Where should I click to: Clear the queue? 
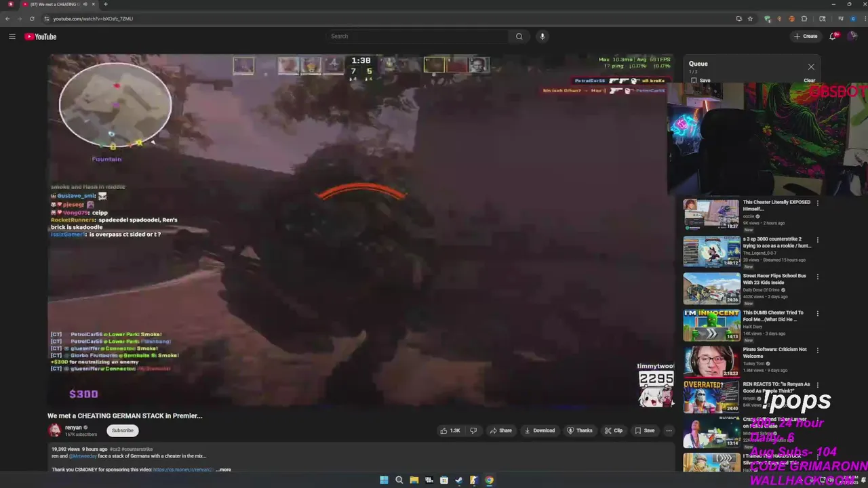[x=810, y=81]
